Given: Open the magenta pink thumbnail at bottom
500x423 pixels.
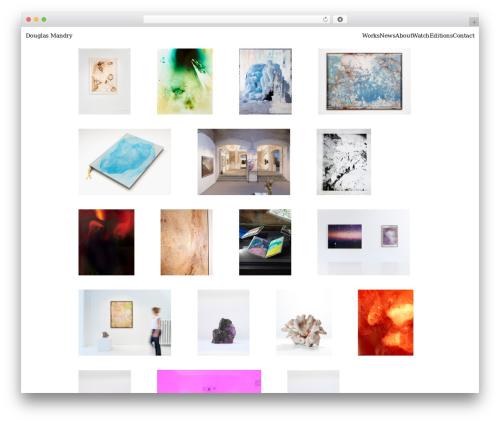Looking at the screenshot, I should click(209, 381).
